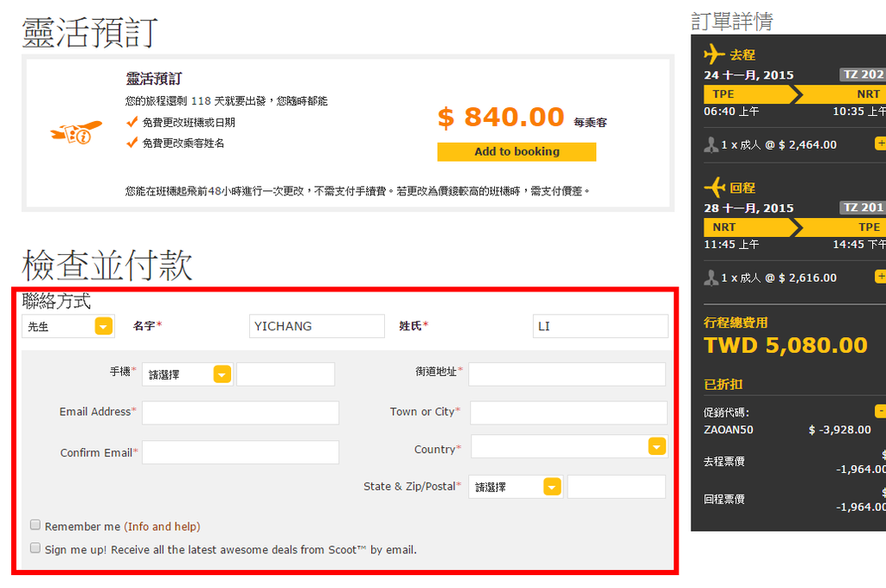Open the 手機 country code 請選擇 dropdown
Image resolution: width=886 pixels, height=588 pixels.
click(187, 374)
